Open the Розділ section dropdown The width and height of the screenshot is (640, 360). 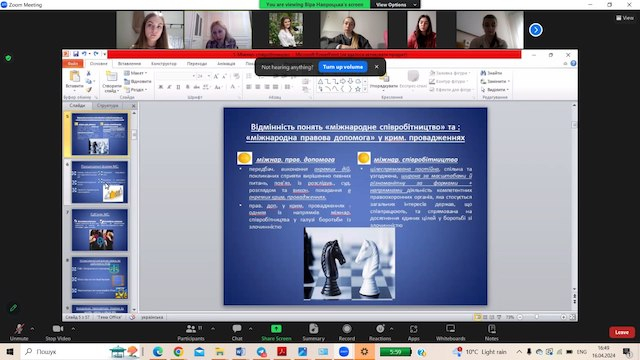click(135, 89)
